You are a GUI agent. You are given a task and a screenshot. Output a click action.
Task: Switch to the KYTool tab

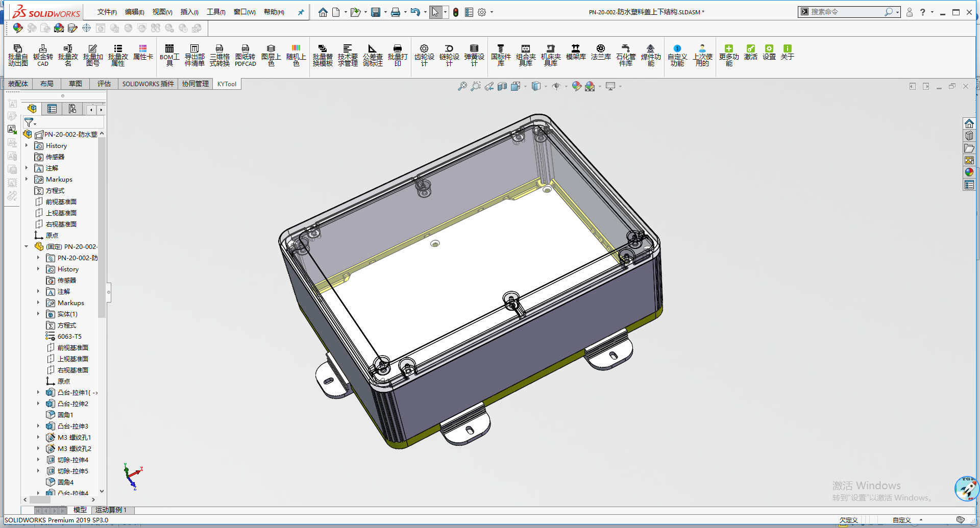click(227, 84)
